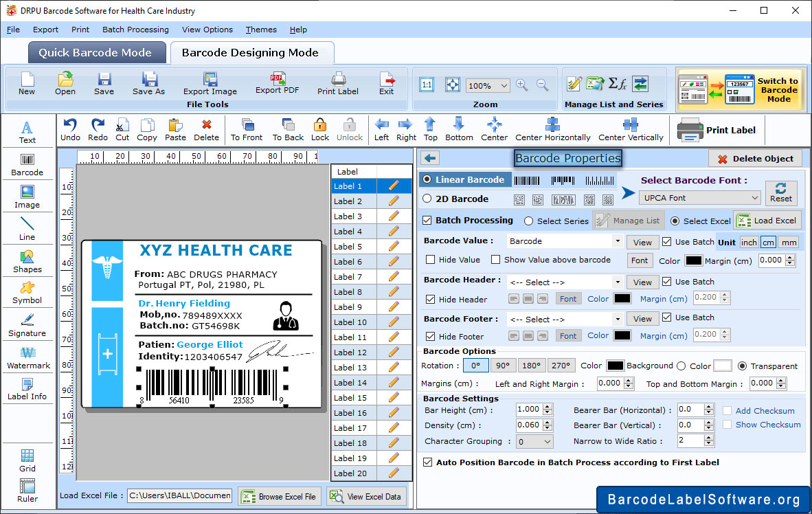Undo the last action
This screenshot has height=514, width=812.
[70, 130]
